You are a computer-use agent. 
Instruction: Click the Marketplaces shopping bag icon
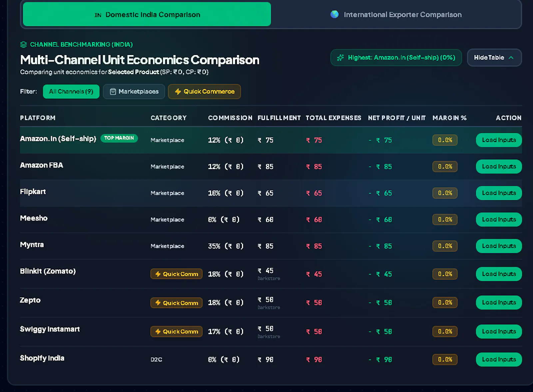click(113, 92)
